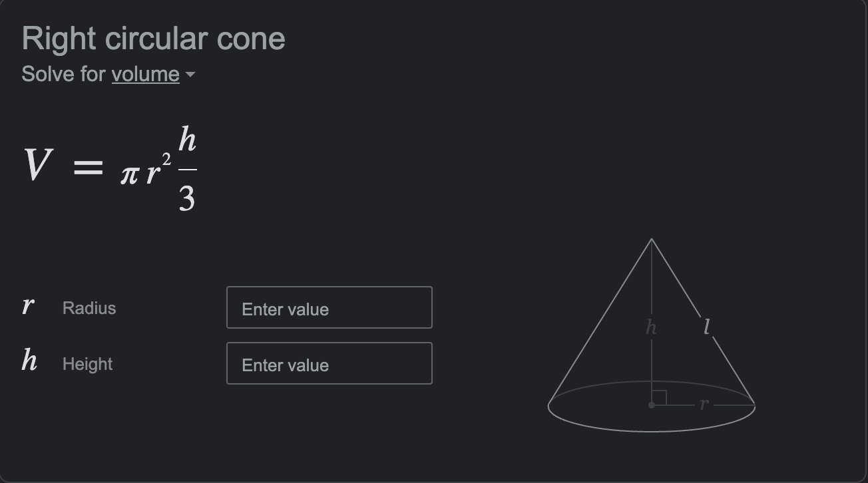Click the Height input field

pos(329,363)
